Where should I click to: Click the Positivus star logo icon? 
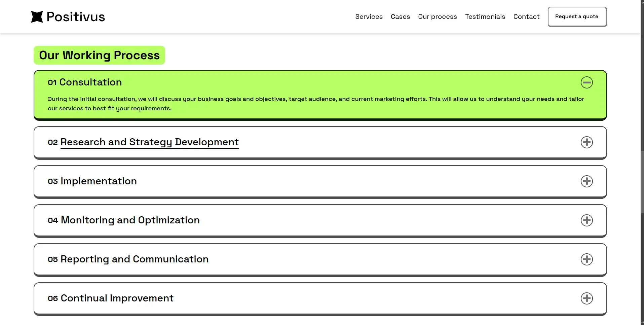point(37,17)
